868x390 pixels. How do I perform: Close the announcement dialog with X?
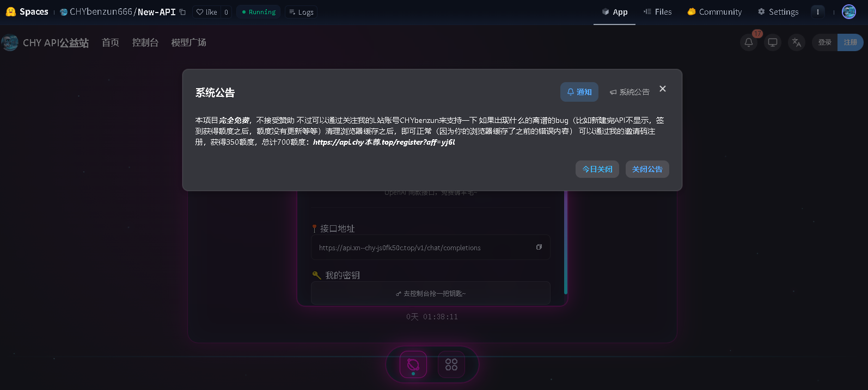point(663,89)
